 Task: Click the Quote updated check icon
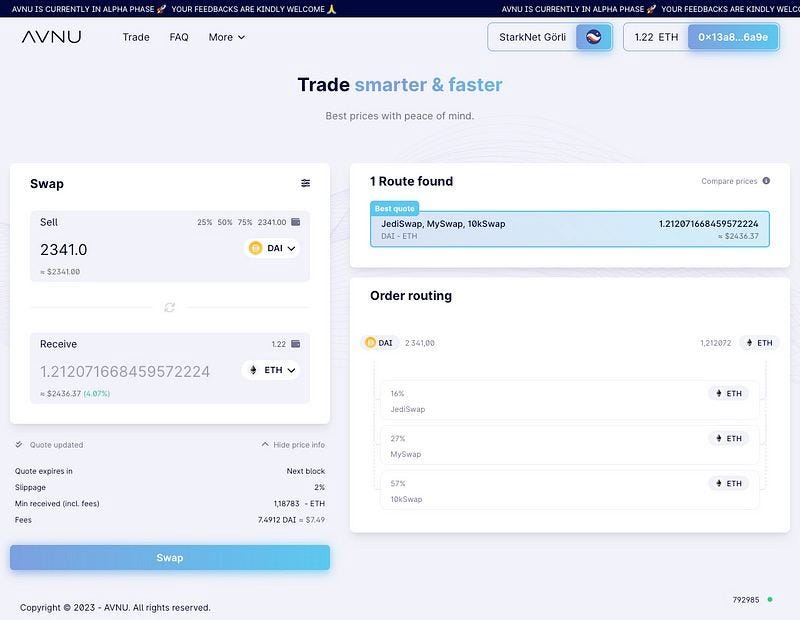19,444
